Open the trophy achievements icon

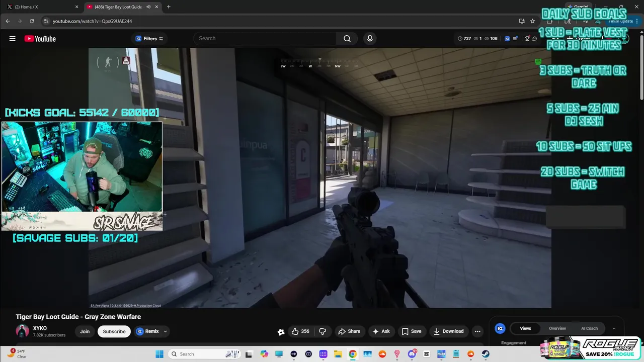(527, 39)
